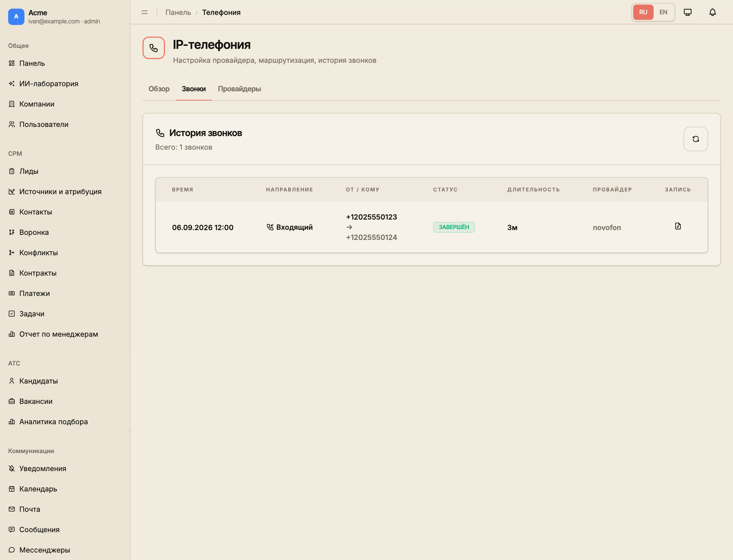Open Панель in the sidebar
Viewport: 733px width, 560px height.
click(65, 63)
